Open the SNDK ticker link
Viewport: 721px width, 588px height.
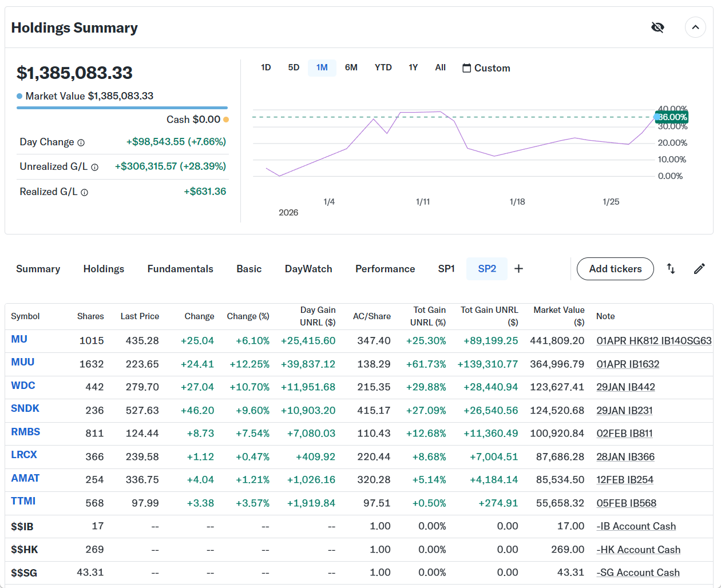[25, 408]
